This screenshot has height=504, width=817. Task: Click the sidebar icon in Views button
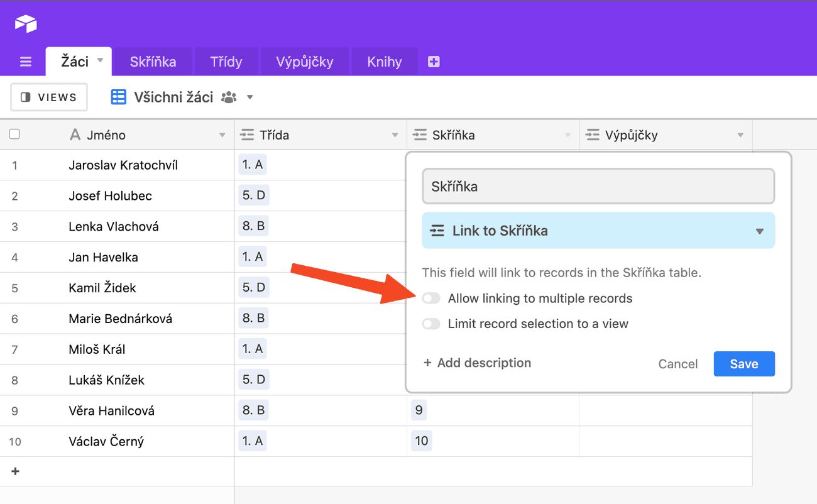click(x=26, y=97)
